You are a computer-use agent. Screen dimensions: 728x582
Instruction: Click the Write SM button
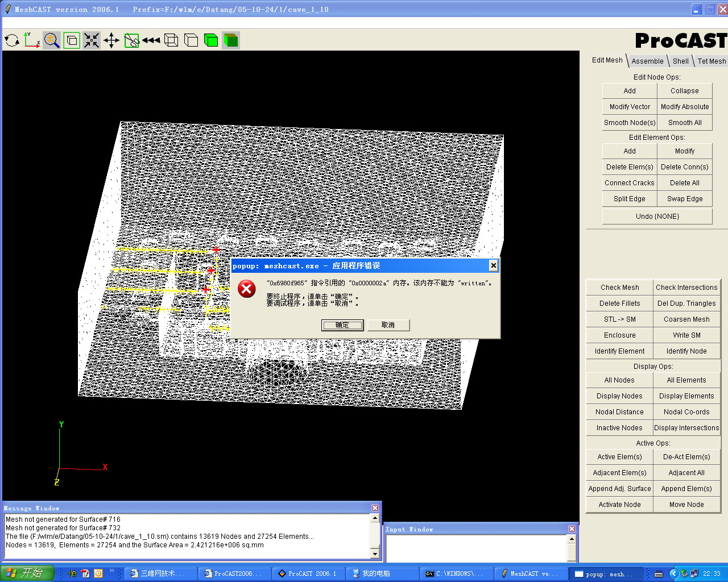(x=686, y=335)
